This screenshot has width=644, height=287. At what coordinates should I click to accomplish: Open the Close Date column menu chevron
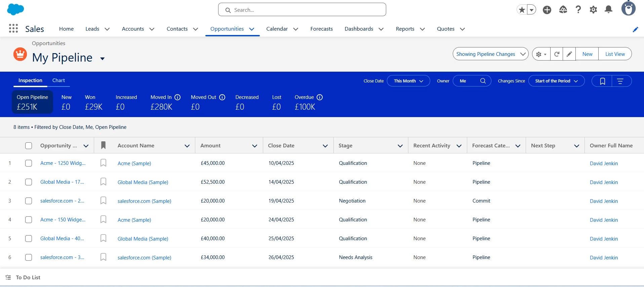[325, 146]
